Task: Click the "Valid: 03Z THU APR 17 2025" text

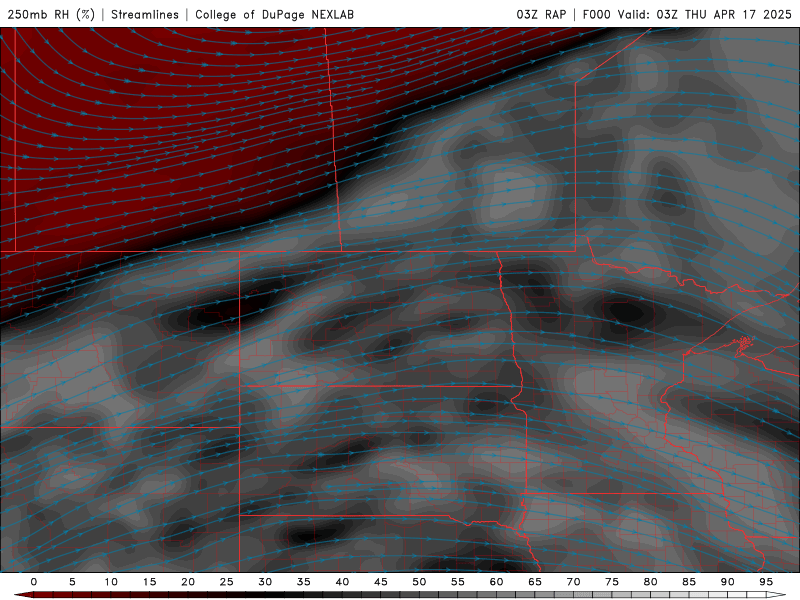Action: (x=705, y=14)
